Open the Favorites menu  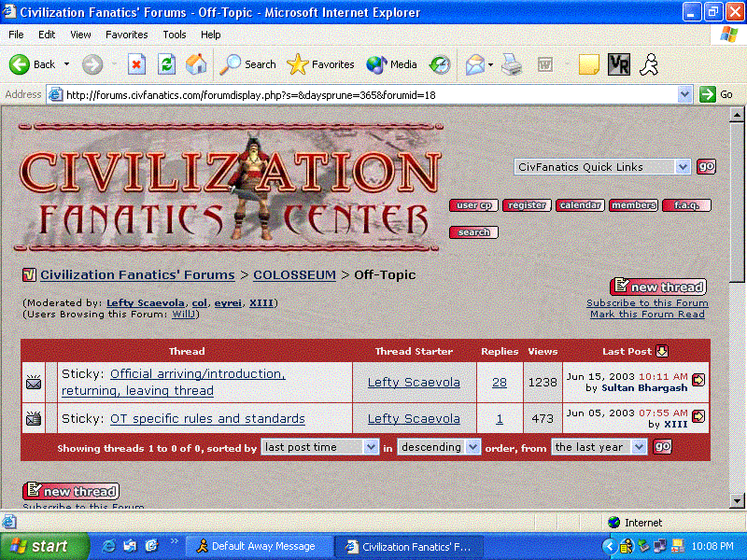(127, 35)
